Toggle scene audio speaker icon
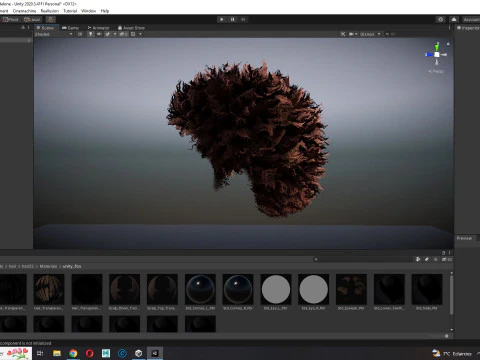The image size is (480, 360). (x=99, y=34)
